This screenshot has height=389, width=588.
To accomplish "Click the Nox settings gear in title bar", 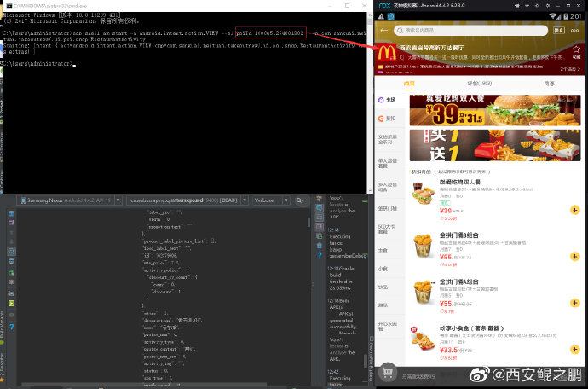I will (547, 6).
